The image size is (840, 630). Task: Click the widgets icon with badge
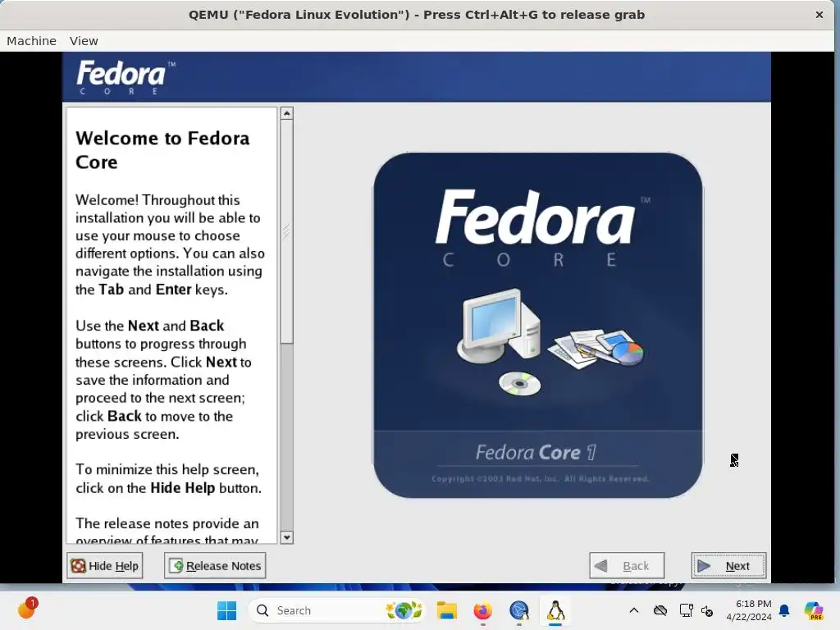click(x=26, y=609)
